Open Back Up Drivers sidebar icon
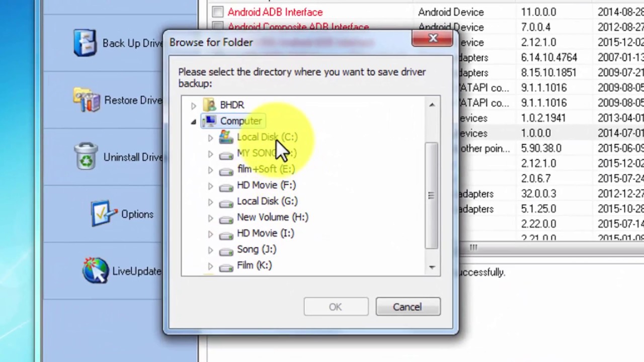644x362 pixels. click(x=85, y=43)
